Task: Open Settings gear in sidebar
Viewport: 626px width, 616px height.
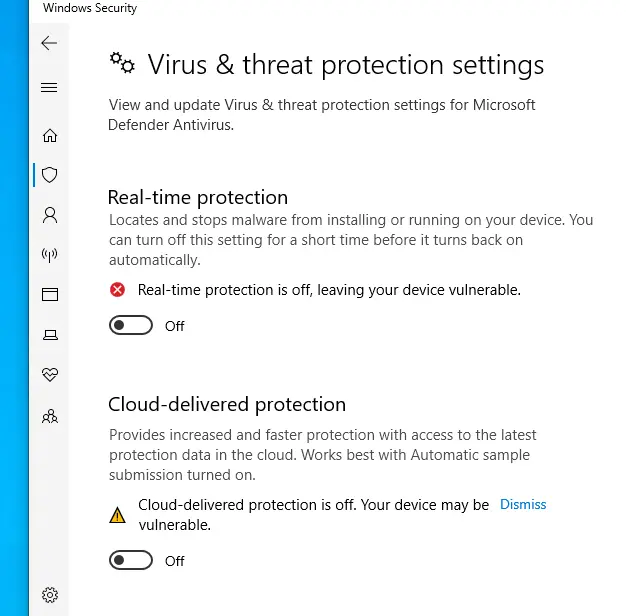Action: click(x=49, y=594)
